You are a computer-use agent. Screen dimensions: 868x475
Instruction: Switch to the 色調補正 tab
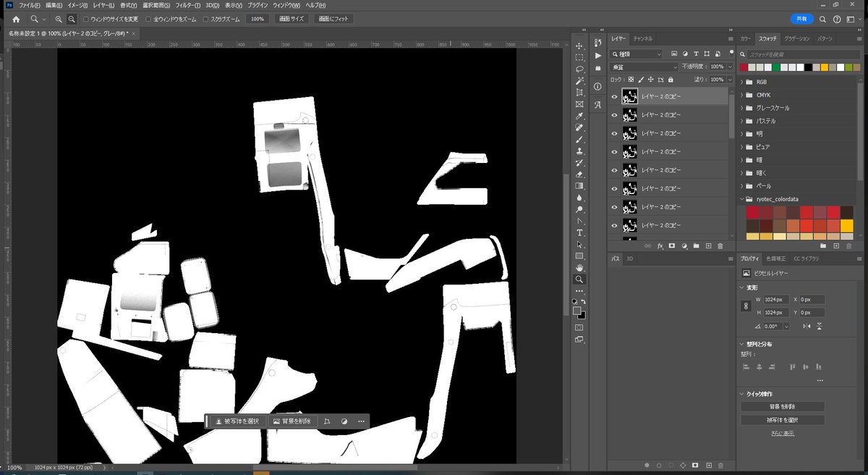776,258
